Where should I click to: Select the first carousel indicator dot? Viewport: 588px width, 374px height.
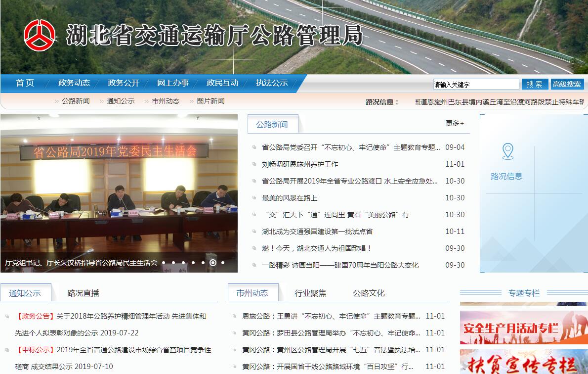coord(164,263)
